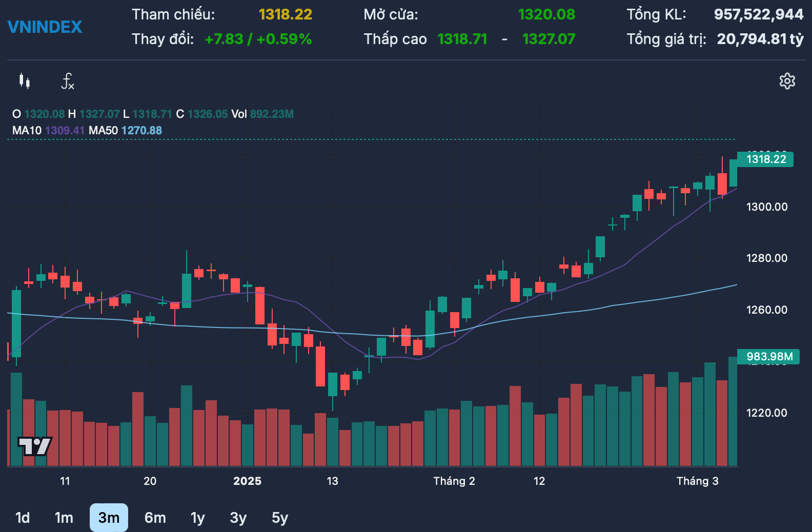This screenshot has width=812, height=532.
Task: Open the candlestick chart type selector
Action: [x=25, y=81]
